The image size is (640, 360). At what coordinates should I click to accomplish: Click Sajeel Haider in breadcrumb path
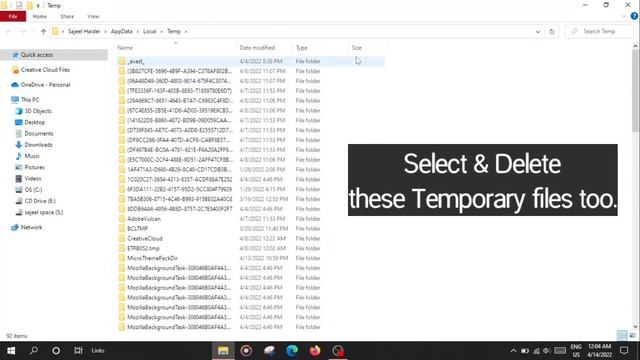click(84, 31)
